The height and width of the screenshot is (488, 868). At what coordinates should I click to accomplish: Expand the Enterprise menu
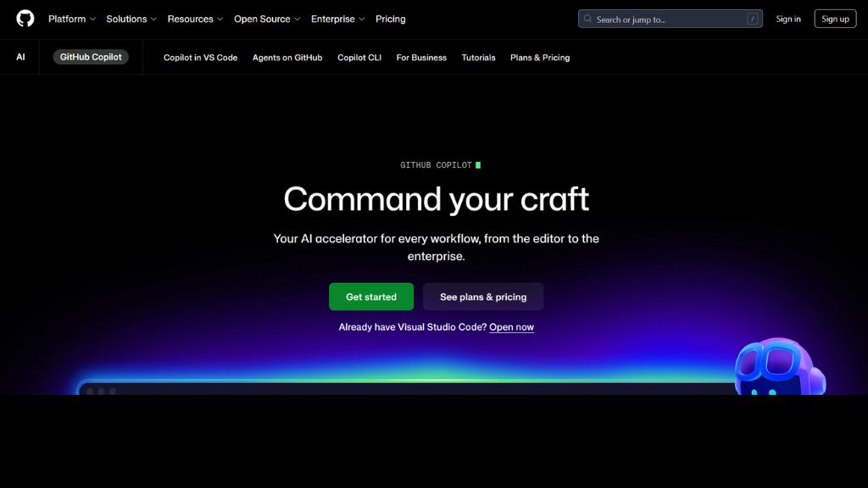(337, 19)
